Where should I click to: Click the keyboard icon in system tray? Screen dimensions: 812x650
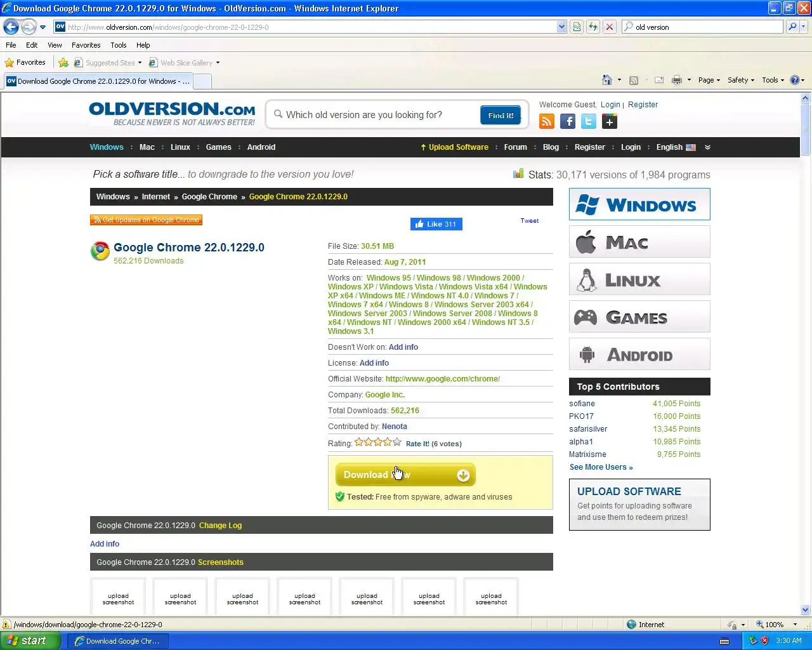point(724,641)
